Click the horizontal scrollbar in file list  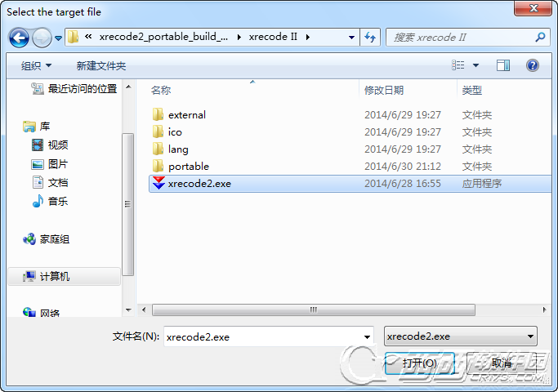coord(314,310)
